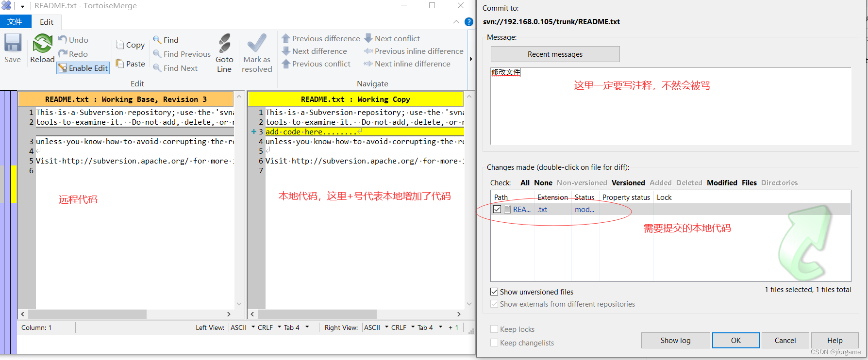868x360 pixels.
Task: Collapse the ribbon with the chevron
Action: pyautogui.click(x=456, y=22)
